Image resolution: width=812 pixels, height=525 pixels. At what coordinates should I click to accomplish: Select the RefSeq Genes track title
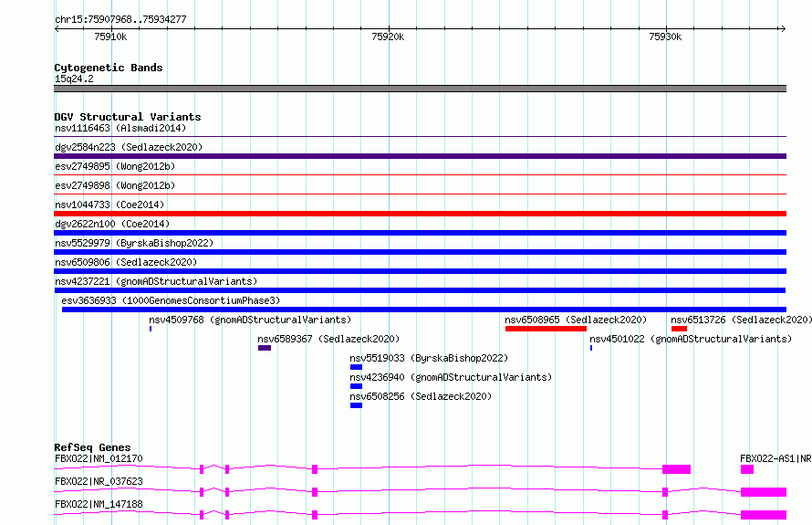pyautogui.click(x=93, y=447)
